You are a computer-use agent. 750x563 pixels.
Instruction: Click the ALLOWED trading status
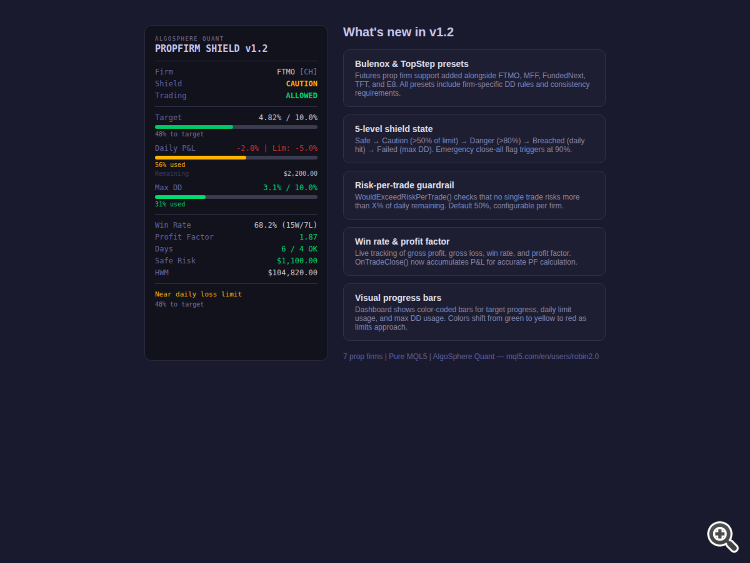tap(301, 96)
